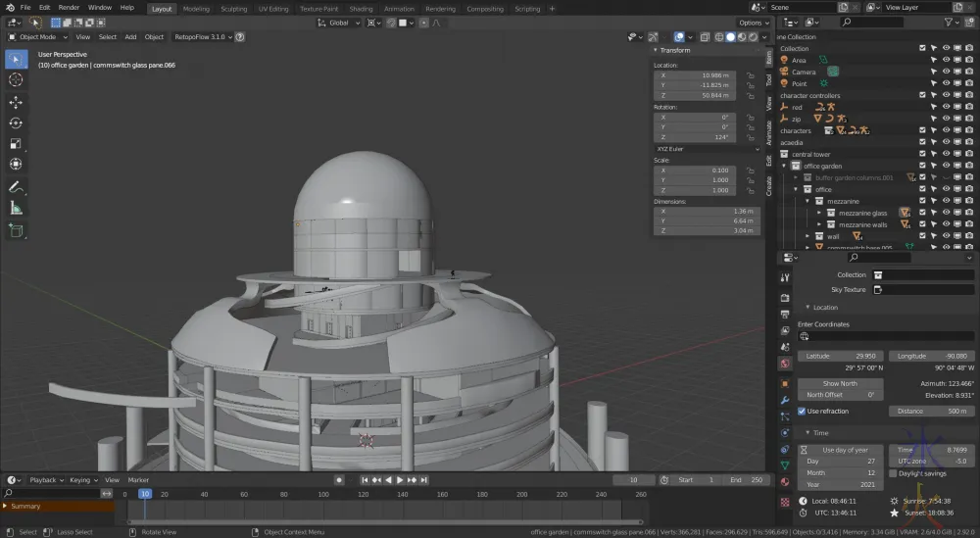Screen dimensions: 980x538
Task: Select the Select Box tool
Action: pos(17,60)
